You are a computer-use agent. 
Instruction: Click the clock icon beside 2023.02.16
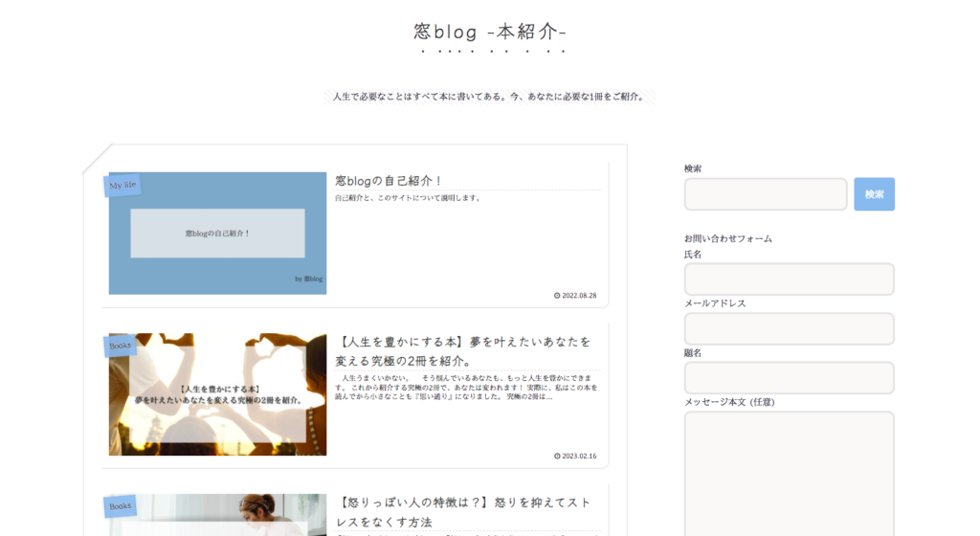[557, 457]
